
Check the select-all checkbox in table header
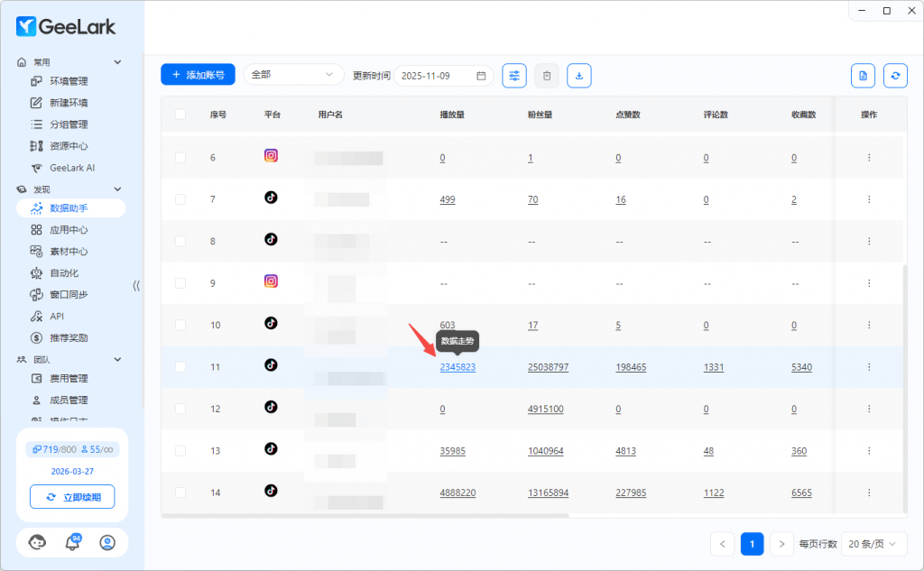click(x=180, y=115)
